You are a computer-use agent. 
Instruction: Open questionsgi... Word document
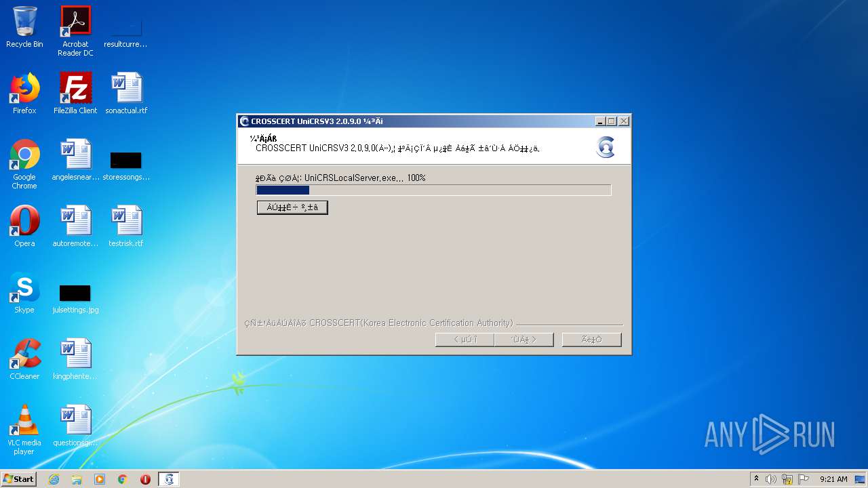tap(75, 426)
